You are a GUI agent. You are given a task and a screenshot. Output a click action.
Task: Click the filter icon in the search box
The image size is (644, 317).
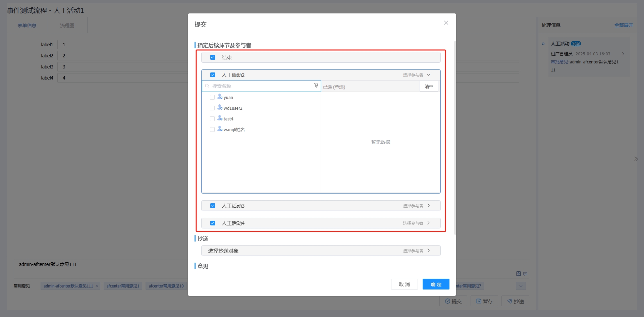[x=316, y=85]
